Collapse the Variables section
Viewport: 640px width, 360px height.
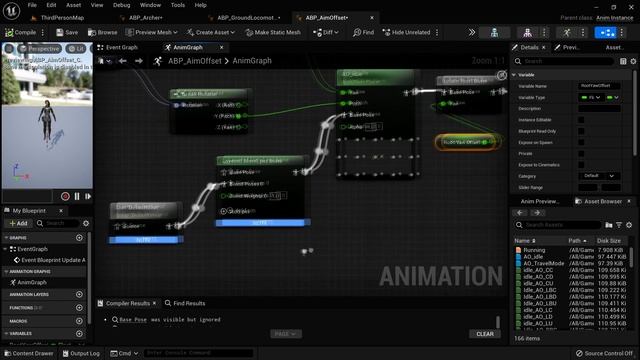coord(6,333)
